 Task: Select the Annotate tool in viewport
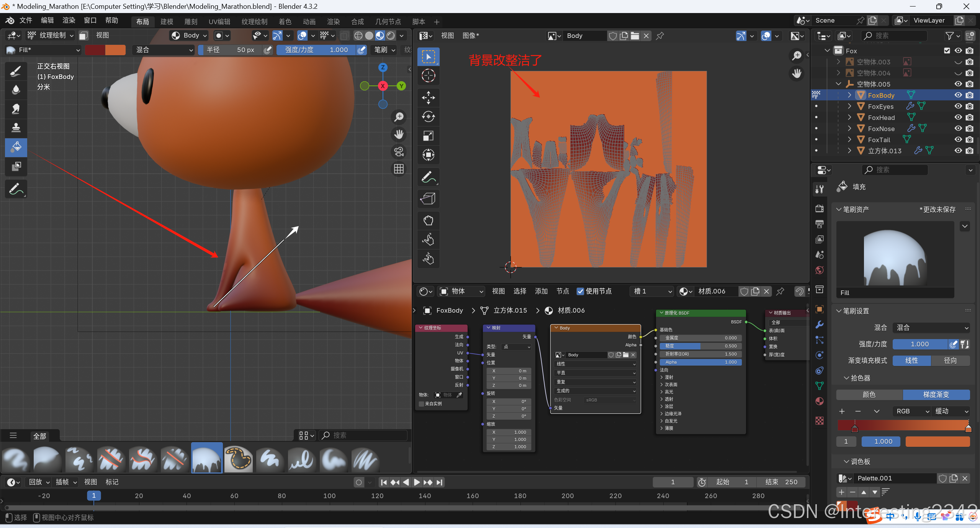[16, 189]
